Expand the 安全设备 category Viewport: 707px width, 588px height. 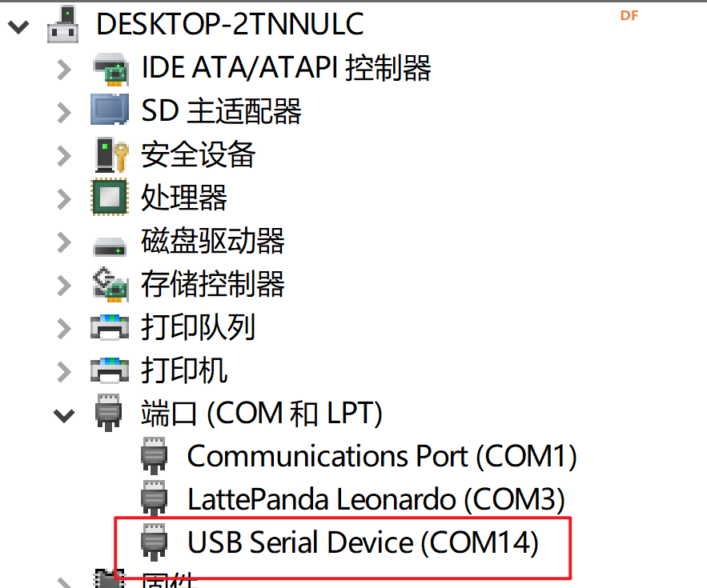(x=64, y=154)
